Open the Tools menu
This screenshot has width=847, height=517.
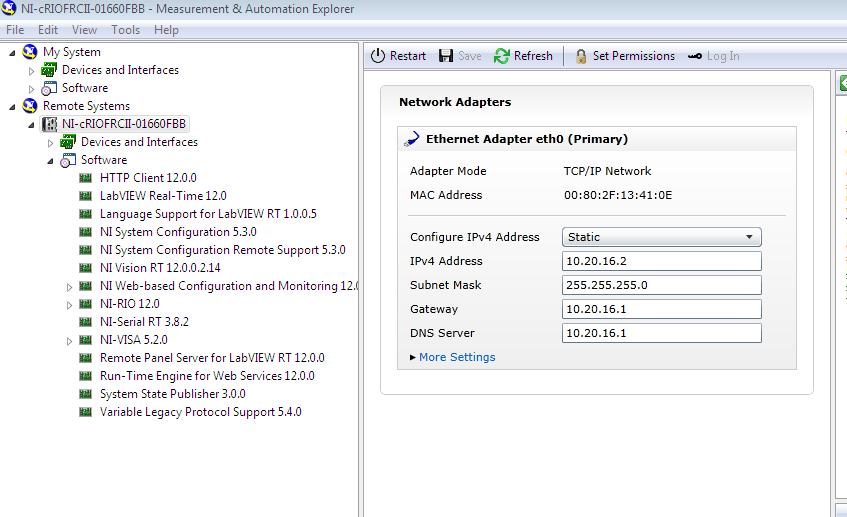[125, 30]
